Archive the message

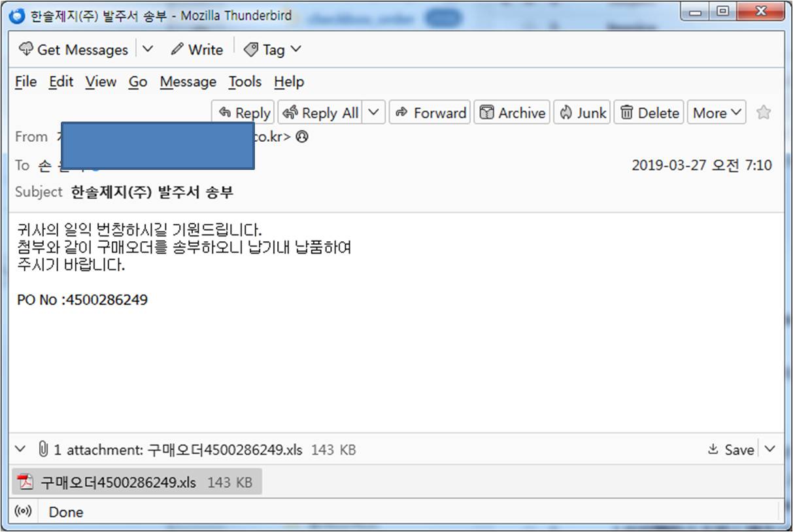[x=512, y=113]
